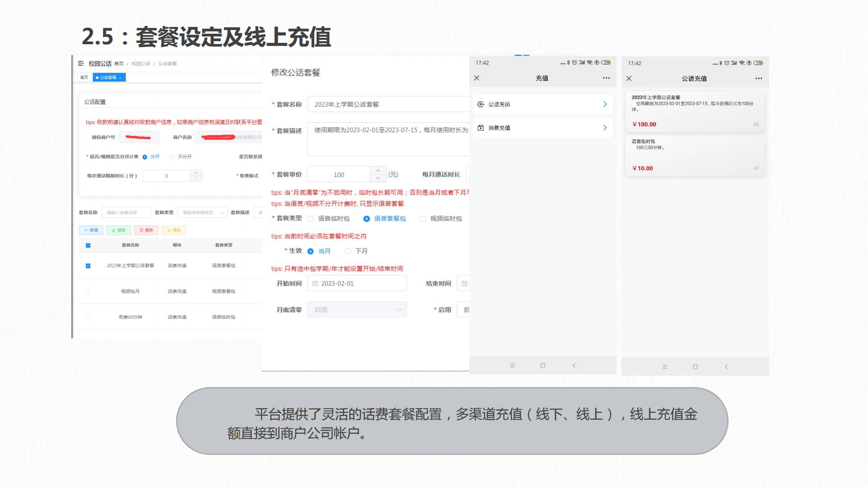The width and height of the screenshot is (868, 488).
Task: Tap the recents icon on 充值 phone navbar
Action: [512, 366]
